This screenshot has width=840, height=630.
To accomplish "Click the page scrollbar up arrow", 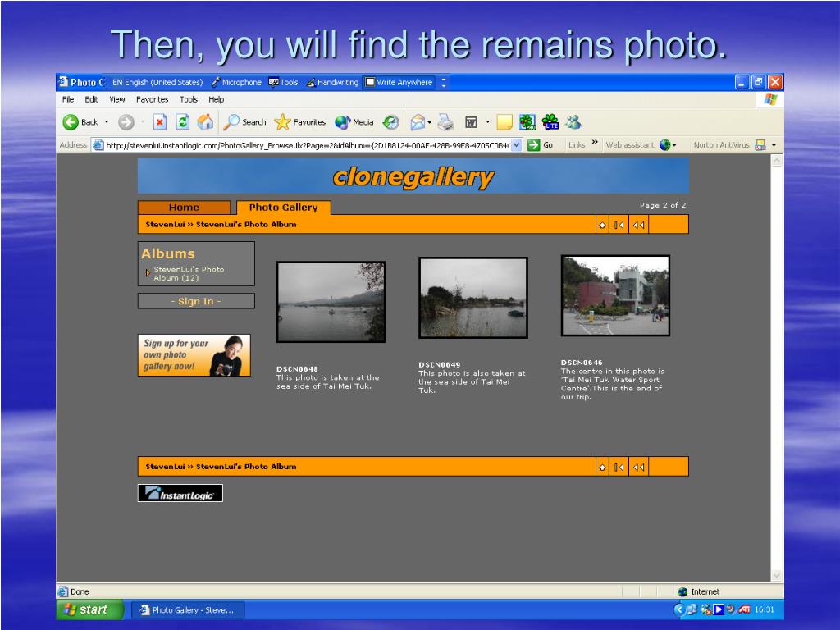I will [777, 160].
